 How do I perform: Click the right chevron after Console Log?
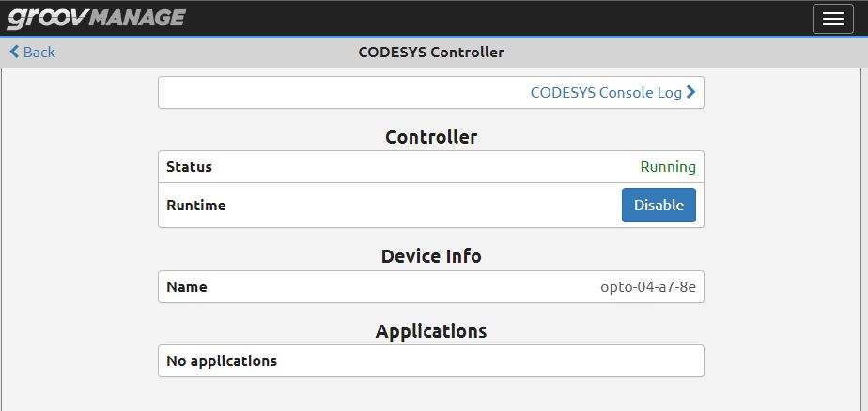690,92
